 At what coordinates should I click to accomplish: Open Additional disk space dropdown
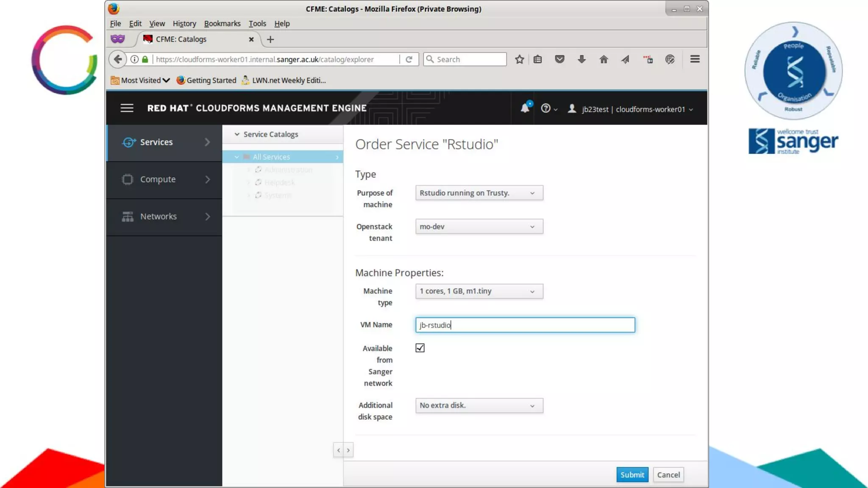[479, 405]
